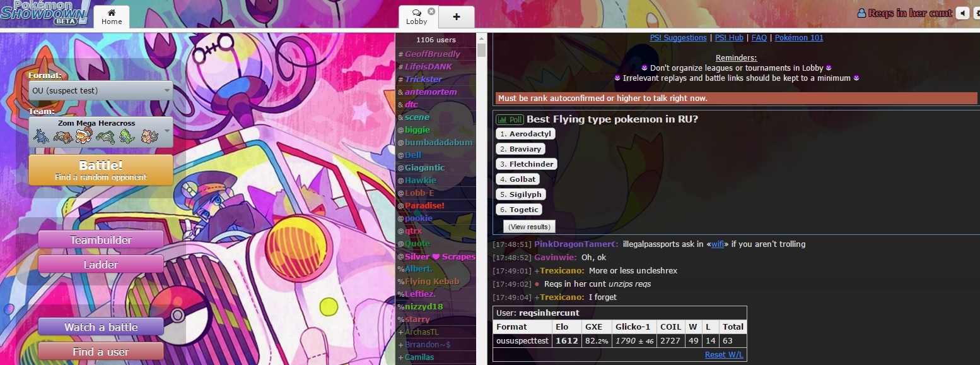The width and height of the screenshot is (980, 365).
Task: Vote for 1. Aerodactyl in poll
Action: [525, 134]
